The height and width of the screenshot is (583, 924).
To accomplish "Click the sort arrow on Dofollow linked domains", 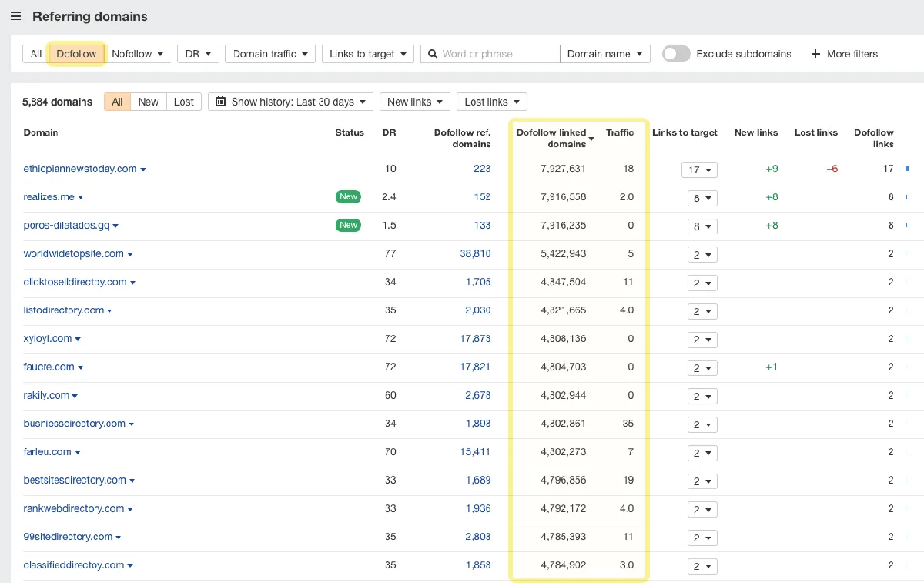I will pyautogui.click(x=591, y=139).
